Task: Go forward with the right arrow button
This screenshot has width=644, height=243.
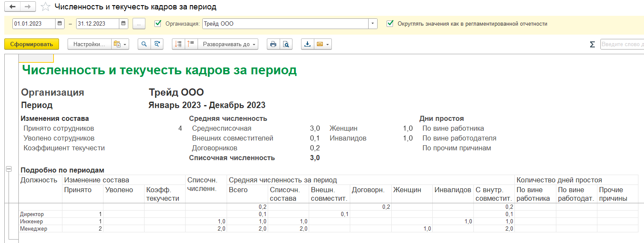Action: pyautogui.click(x=27, y=7)
